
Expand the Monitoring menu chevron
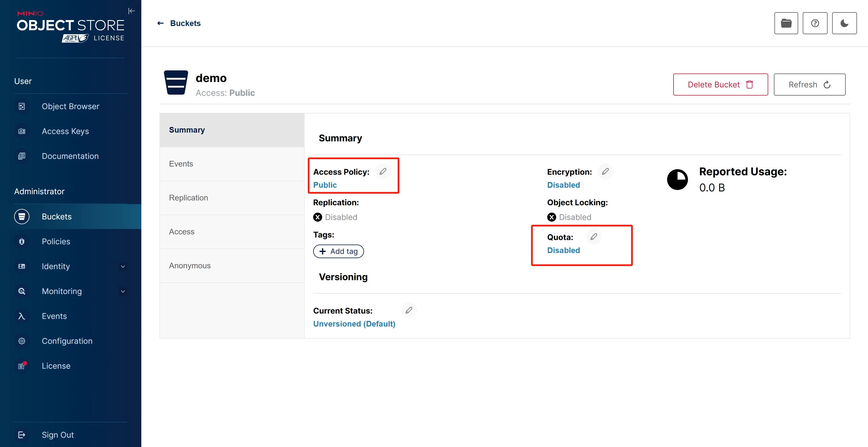123,291
